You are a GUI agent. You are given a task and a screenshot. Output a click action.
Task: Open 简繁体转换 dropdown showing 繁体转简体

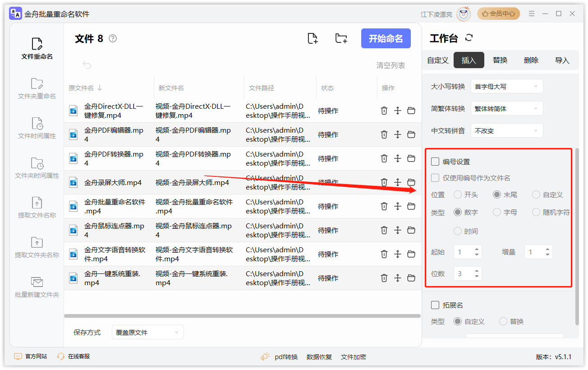point(507,108)
